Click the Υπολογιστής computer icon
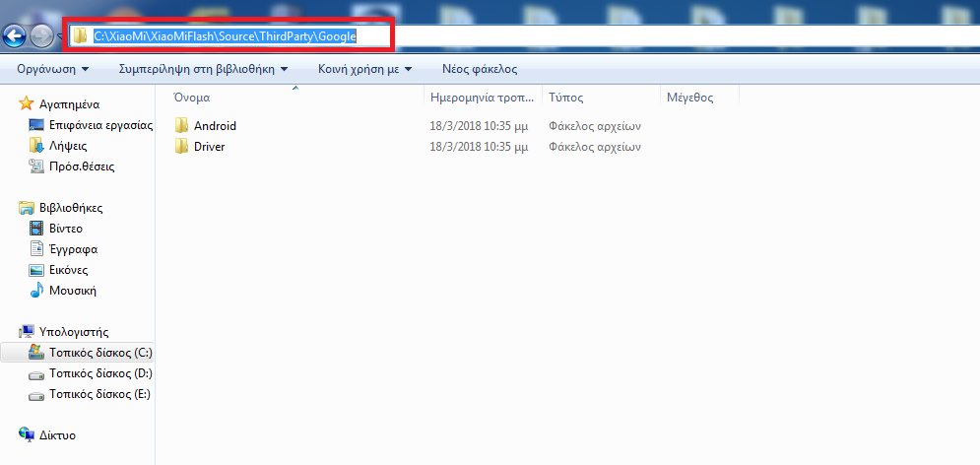 [x=26, y=331]
